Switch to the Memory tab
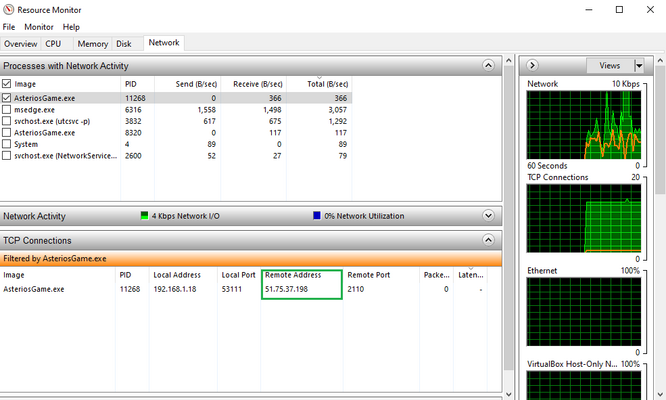The width and height of the screenshot is (666, 400). (93, 44)
